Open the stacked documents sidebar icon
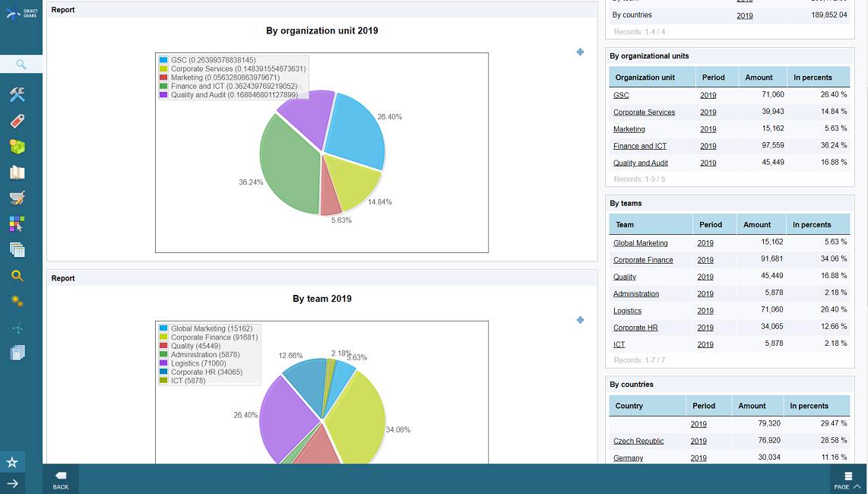Screen dimensions: 868x494 17,353
